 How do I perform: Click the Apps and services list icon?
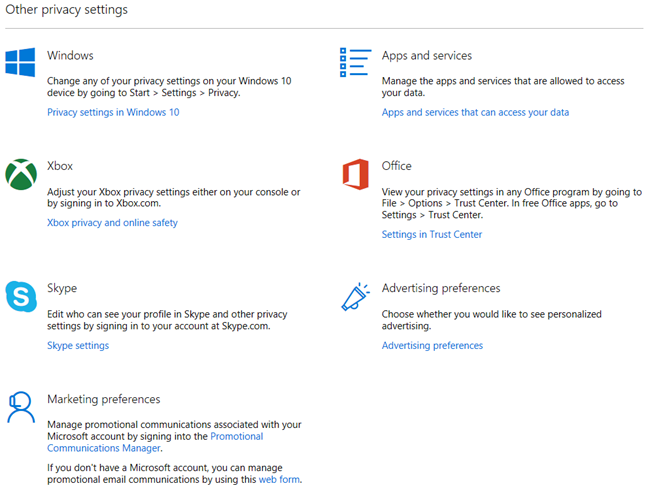[x=355, y=62]
